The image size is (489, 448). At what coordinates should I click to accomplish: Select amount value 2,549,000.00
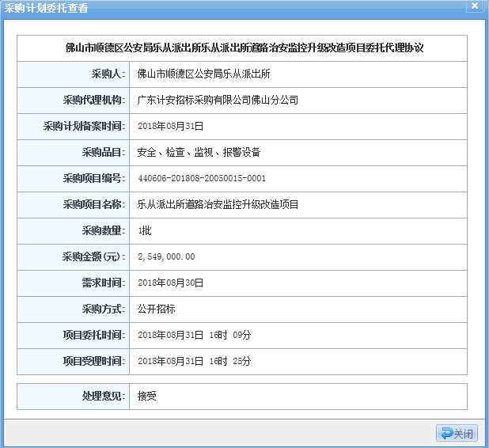pyautogui.click(x=166, y=256)
